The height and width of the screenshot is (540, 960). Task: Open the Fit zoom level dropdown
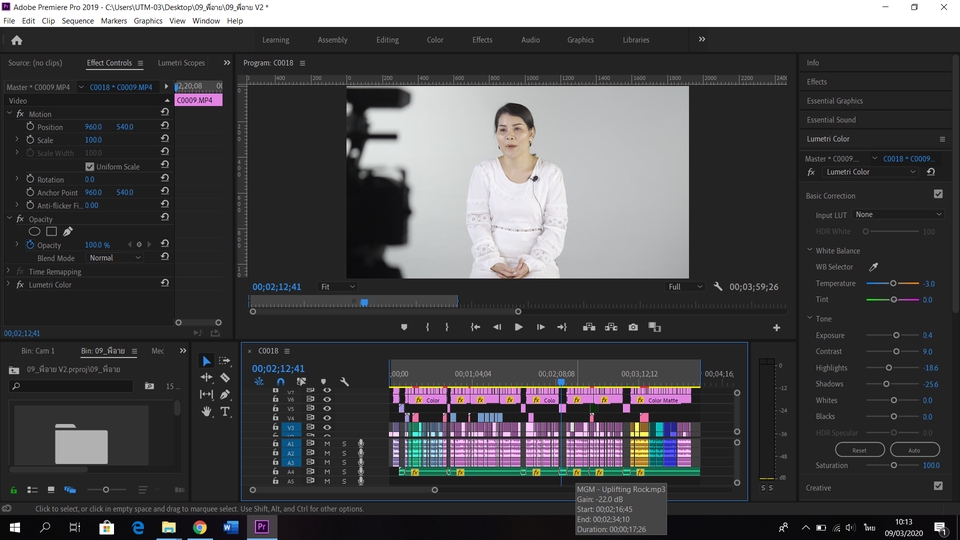pyautogui.click(x=337, y=287)
